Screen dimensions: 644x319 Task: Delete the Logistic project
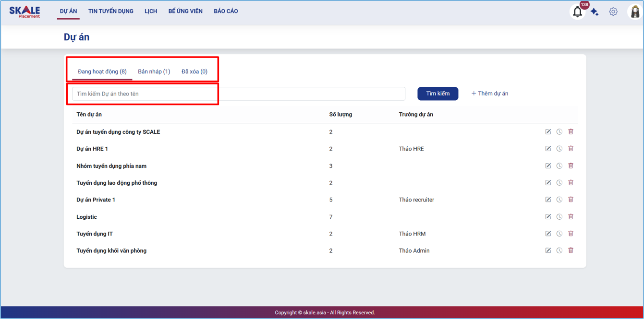pos(571,217)
